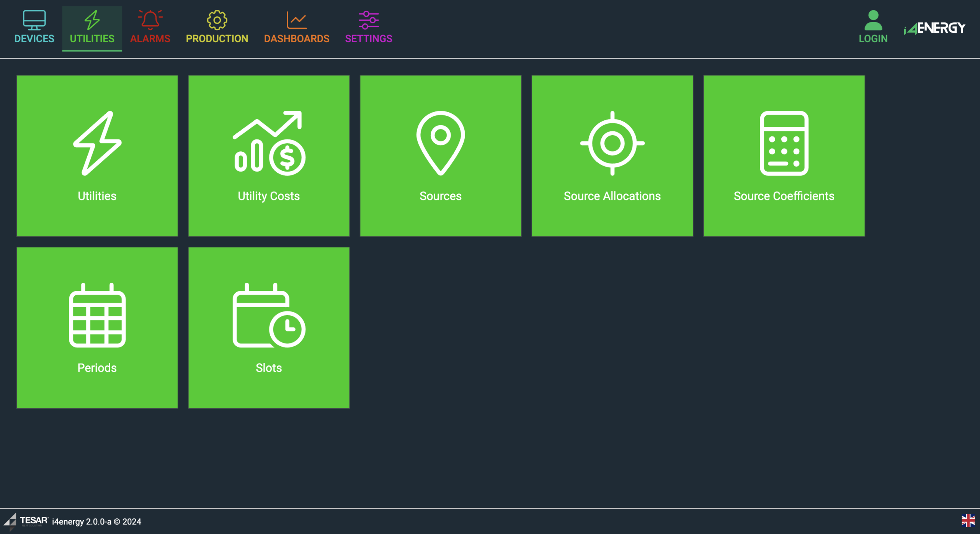Open the Dashboards chart icon

pos(297,20)
